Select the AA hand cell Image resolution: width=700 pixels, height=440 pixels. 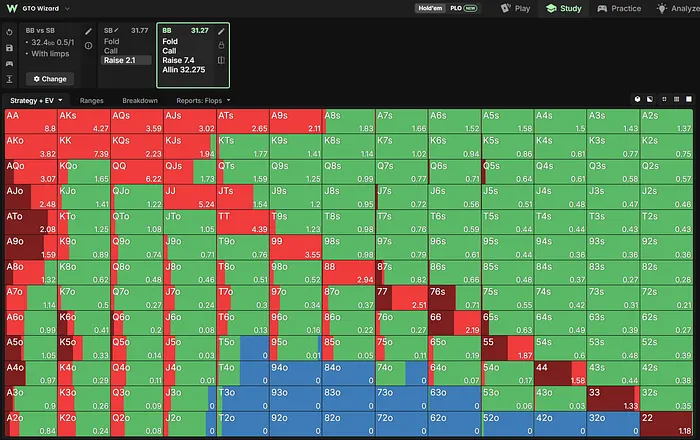click(x=31, y=121)
